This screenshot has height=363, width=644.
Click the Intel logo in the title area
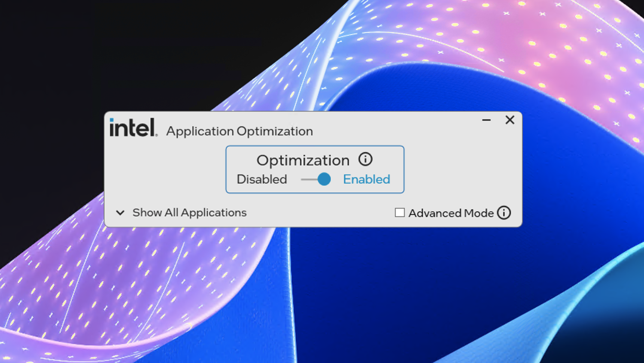tap(133, 127)
